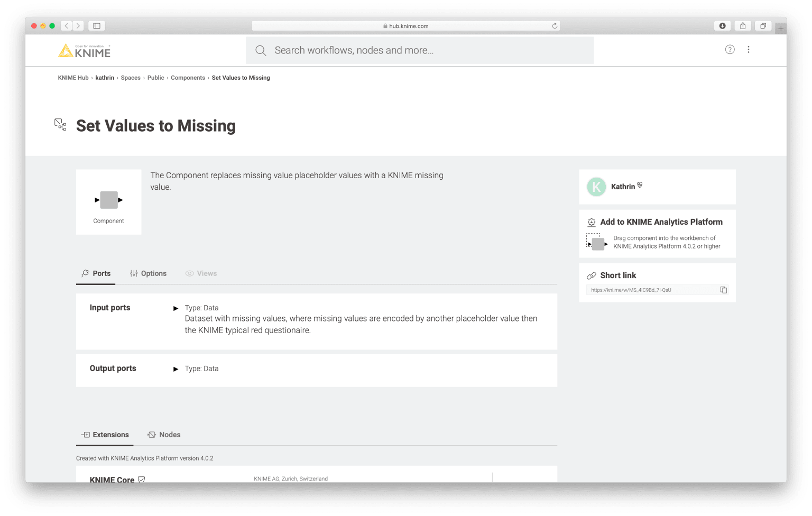Click the "Input ports" heading
812x516 pixels.
coord(110,308)
